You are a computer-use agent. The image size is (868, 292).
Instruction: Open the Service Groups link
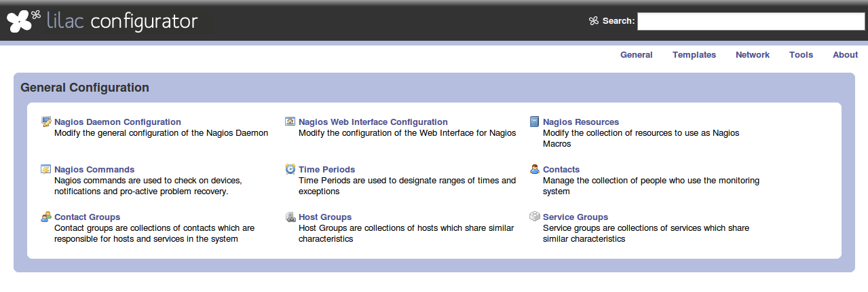[575, 217]
